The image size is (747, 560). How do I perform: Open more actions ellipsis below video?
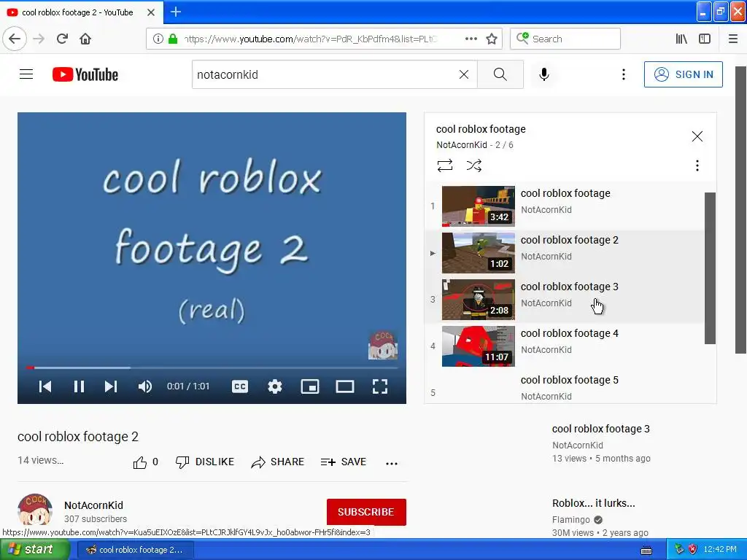pyautogui.click(x=392, y=463)
